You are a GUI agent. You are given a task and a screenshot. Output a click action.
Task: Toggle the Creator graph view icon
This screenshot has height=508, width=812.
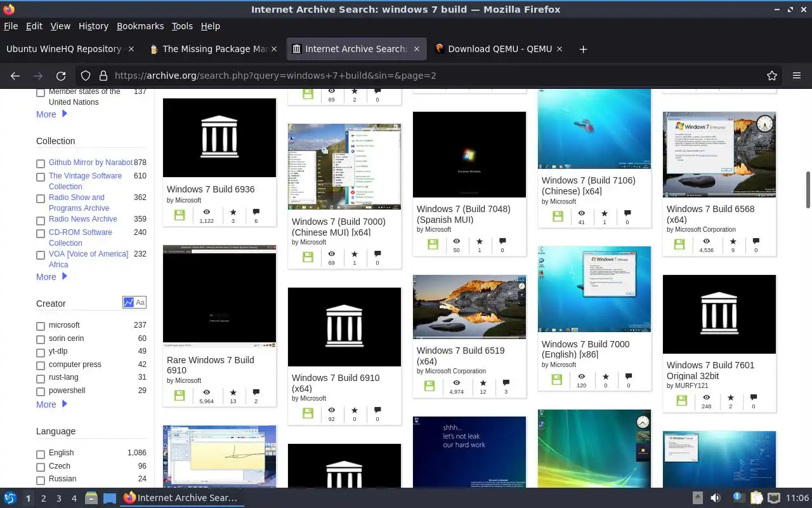[129, 303]
